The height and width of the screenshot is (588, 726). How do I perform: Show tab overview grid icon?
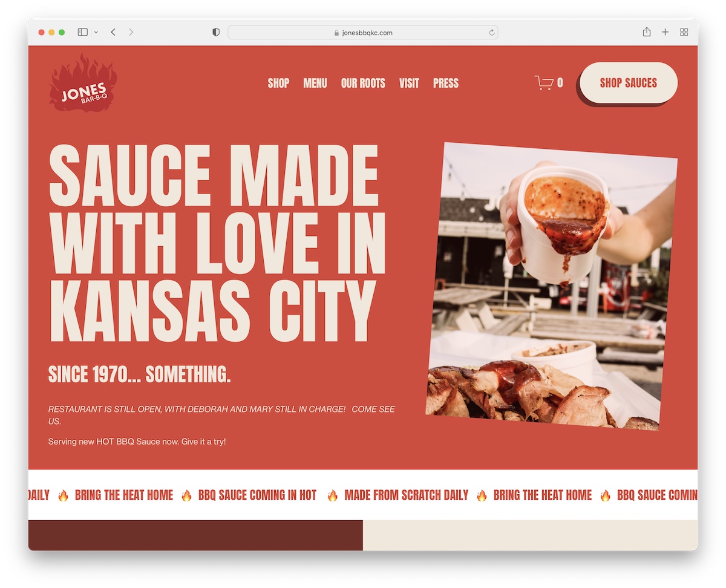[684, 32]
